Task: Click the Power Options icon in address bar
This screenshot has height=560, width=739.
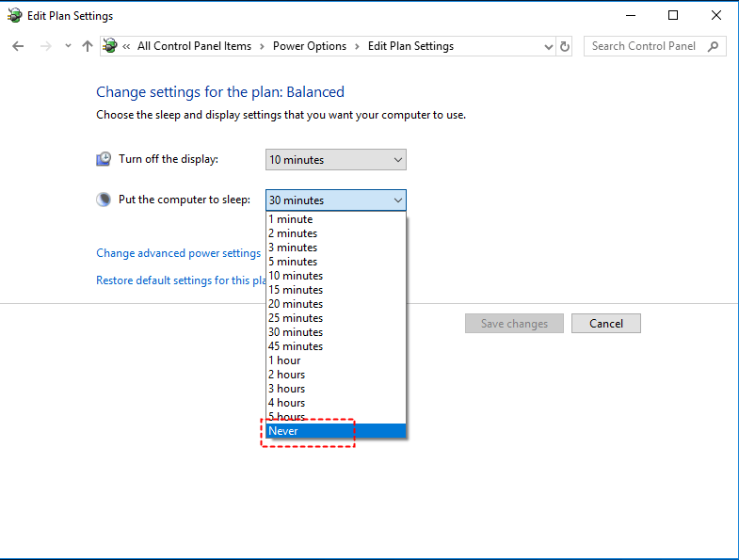Action: click(x=110, y=46)
